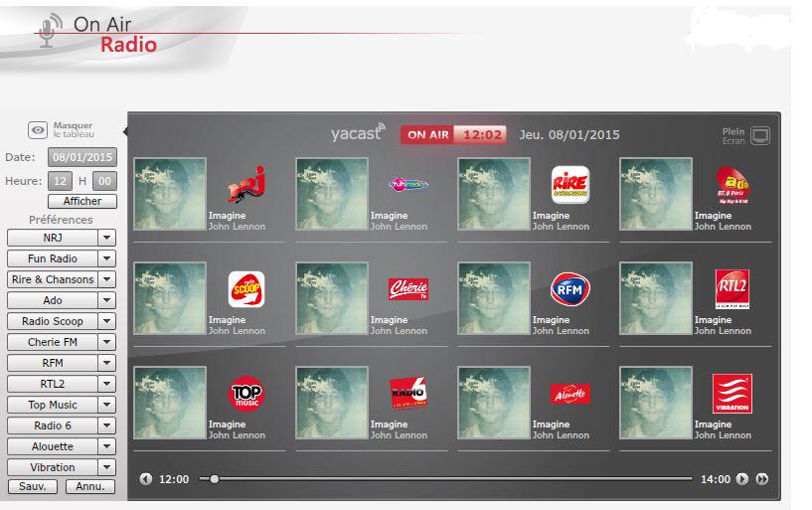Image resolution: width=812 pixels, height=510 pixels.
Task: Click the date Jeu. 08/01/2015
Action: pos(569,134)
